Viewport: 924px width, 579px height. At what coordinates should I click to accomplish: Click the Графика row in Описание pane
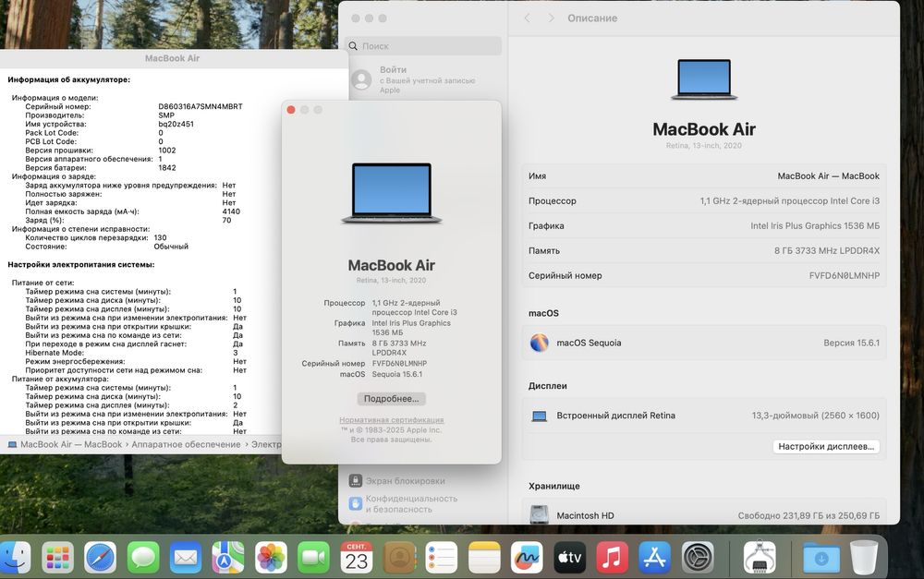coord(703,225)
